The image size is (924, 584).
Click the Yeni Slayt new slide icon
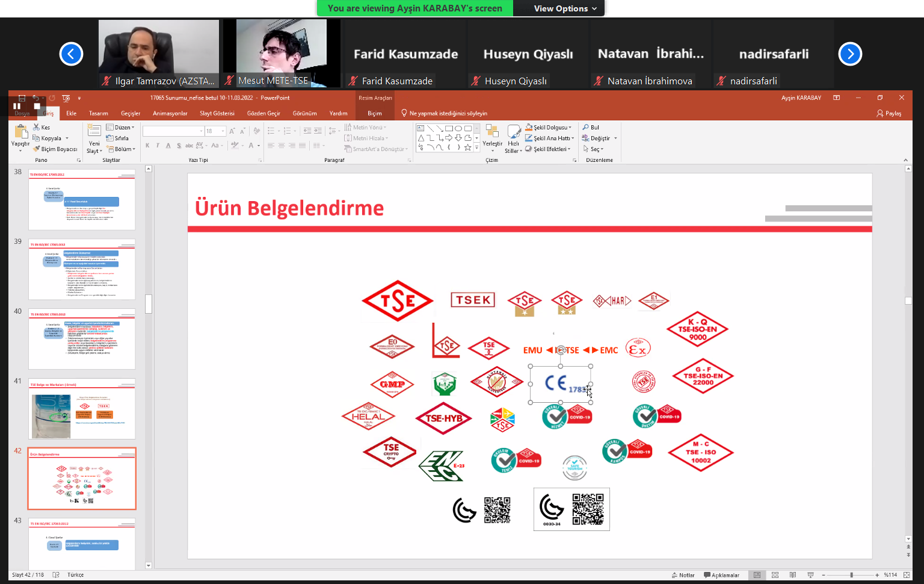click(x=94, y=131)
